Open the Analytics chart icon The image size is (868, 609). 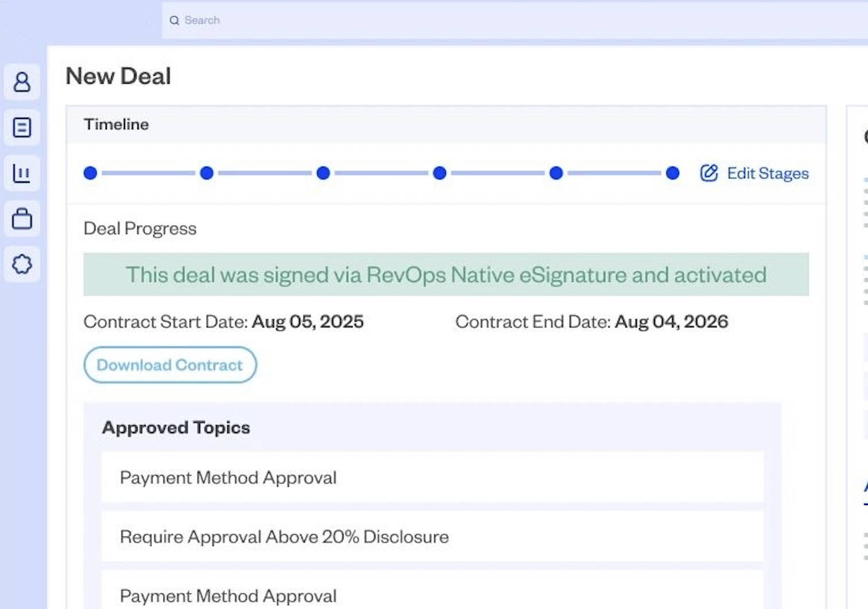[x=22, y=173]
